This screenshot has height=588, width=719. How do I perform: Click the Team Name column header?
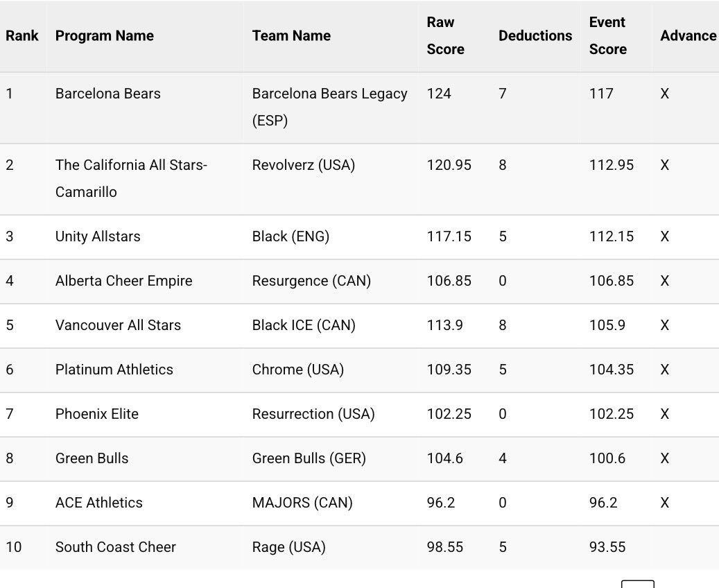[291, 36]
